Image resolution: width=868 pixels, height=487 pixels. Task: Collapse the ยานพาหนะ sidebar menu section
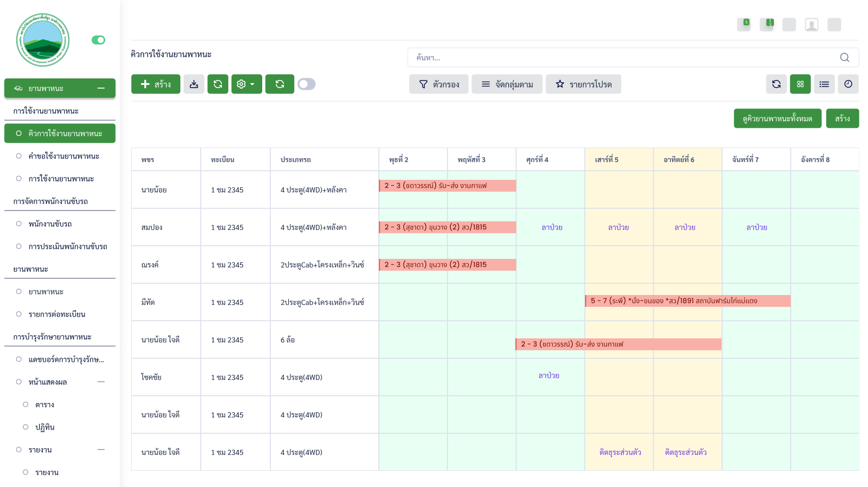click(101, 88)
